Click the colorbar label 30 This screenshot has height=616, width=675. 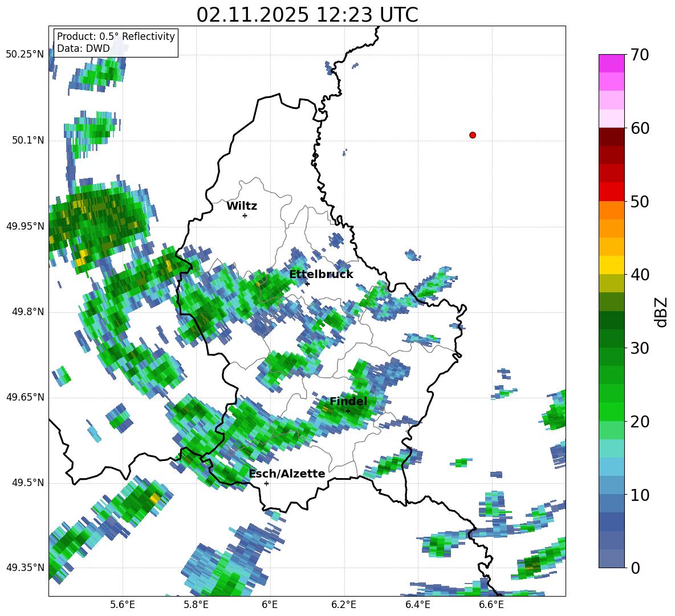pyautogui.click(x=640, y=348)
